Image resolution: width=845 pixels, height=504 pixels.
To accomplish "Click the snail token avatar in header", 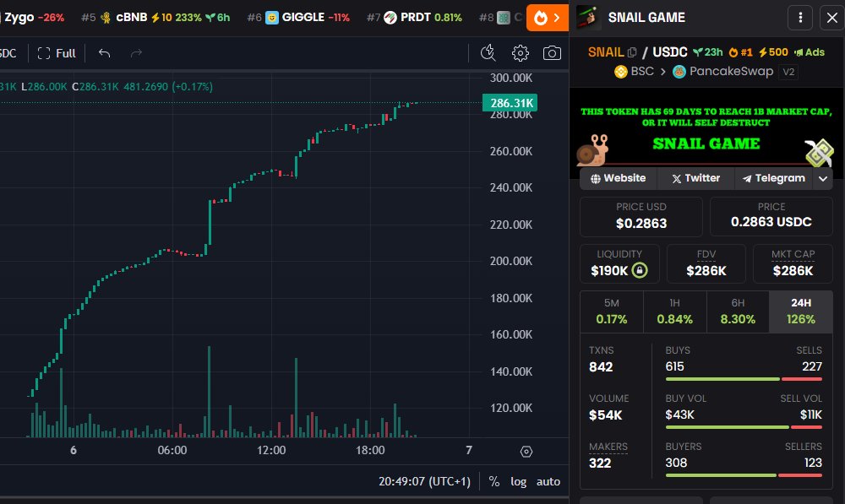I will pyautogui.click(x=587, y=17).
